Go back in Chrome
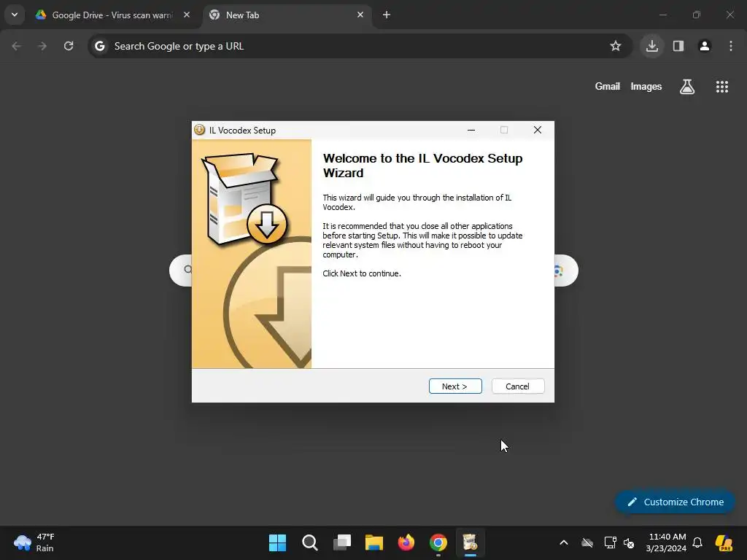Screen dimensions: 747x560 coord(16,46)
